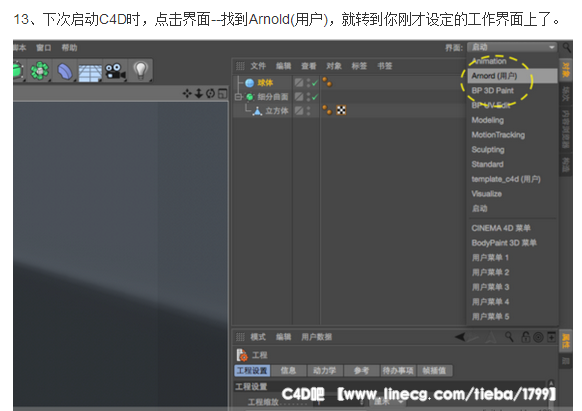The width and height of the screenshot is (582, 411).
Task: Click the phong tag on 立方体 row
Action: point(327,110)
